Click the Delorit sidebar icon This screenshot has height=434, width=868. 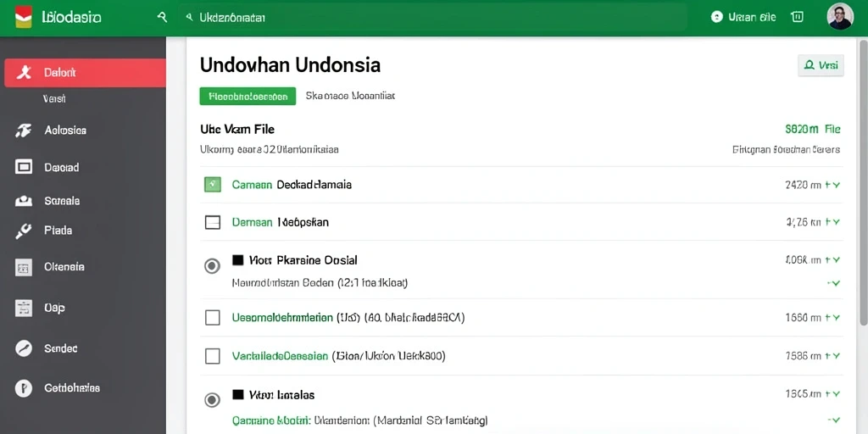(24, 73)
